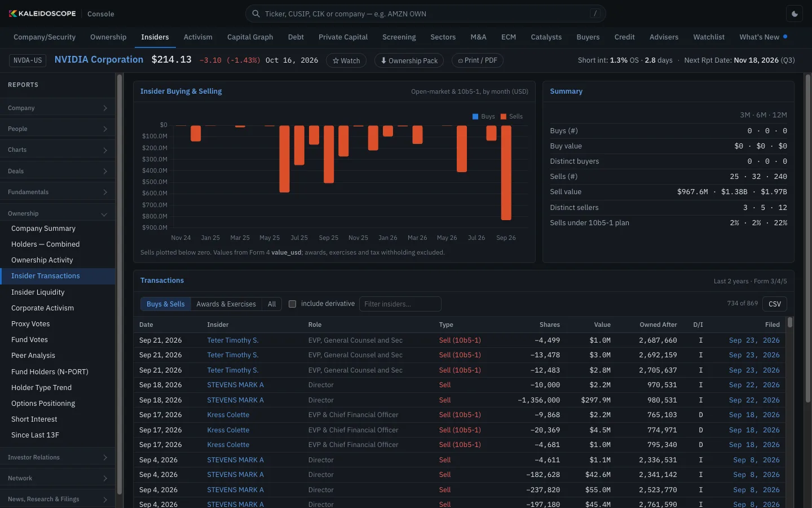Go to the Watchlist tab
The image size is (812, 508).
click(x=709, y=37)
